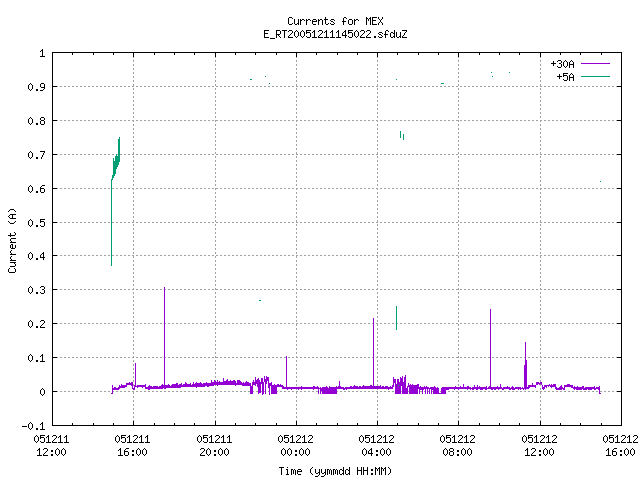Click the green +5A legend line sample
Viewport: 640px width, 480px height.
click(595, 76)
